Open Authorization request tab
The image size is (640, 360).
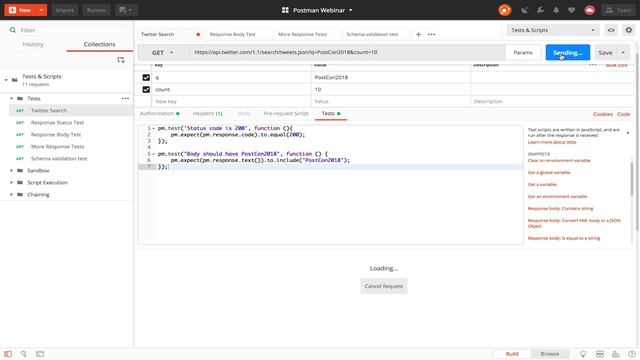(x=160, y=113)
